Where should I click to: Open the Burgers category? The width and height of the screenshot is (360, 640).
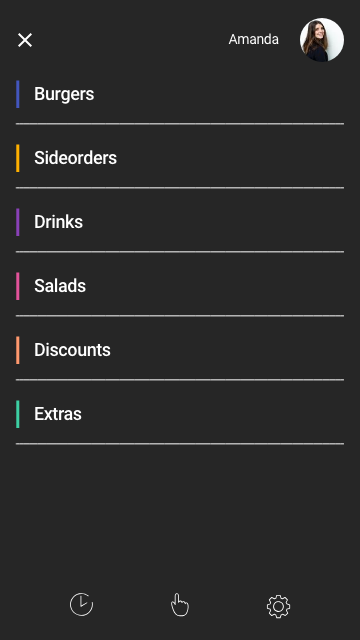64,94
